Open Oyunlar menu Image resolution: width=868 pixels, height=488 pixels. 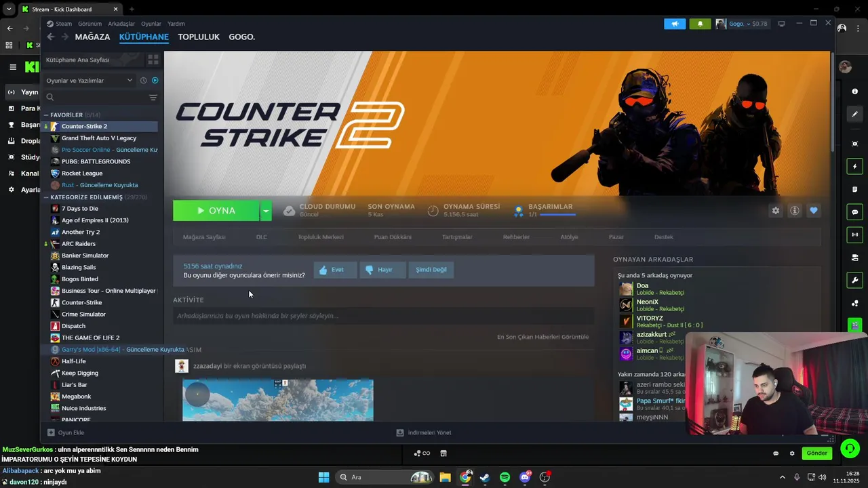(x=151, y=24)
